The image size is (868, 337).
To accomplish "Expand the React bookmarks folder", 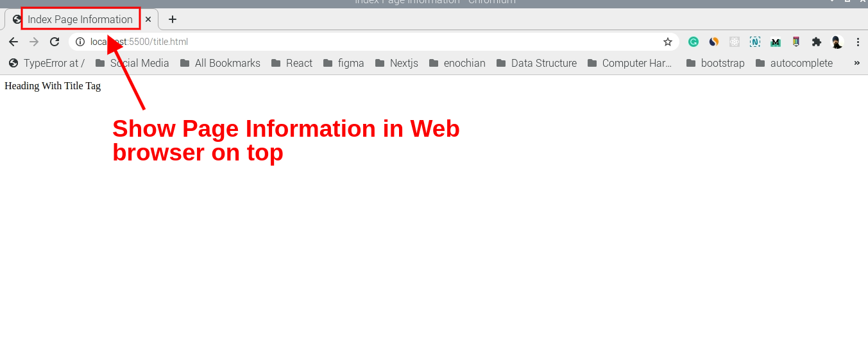I will [292, 63].
